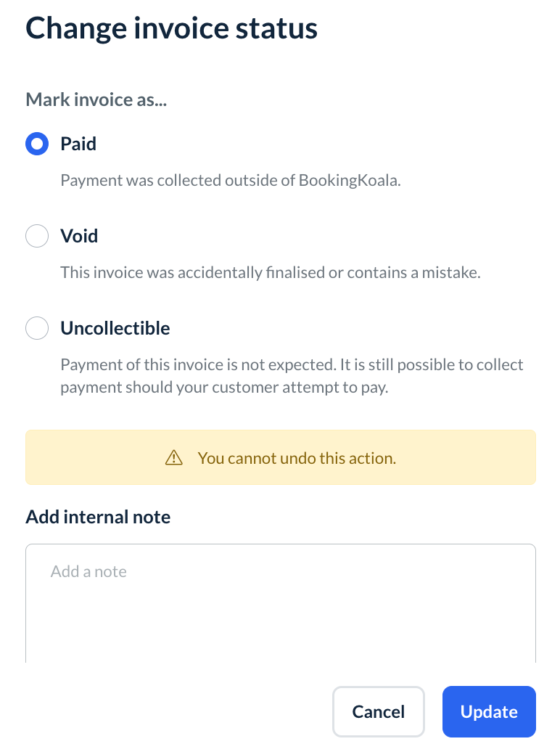This screenshot has width=560, height=752.
Task: Select the Void radio button
Action: (37, 236)
